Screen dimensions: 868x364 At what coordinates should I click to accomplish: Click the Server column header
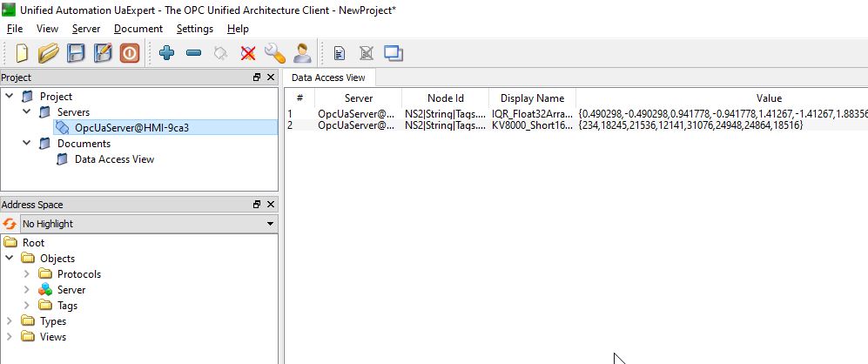tap(359, 98)
